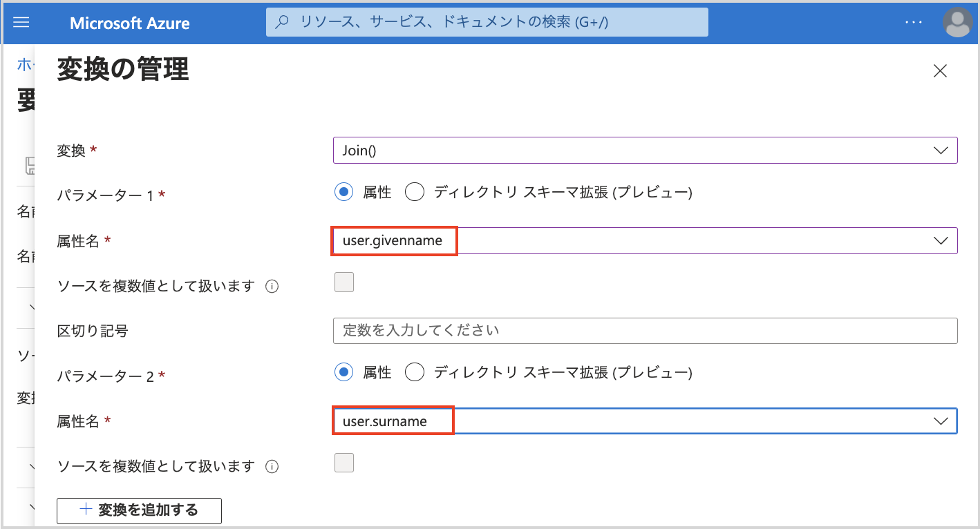Open the ellipsis menu in the top bar
The height and width of the screenshot is (529, 980).
913,21
